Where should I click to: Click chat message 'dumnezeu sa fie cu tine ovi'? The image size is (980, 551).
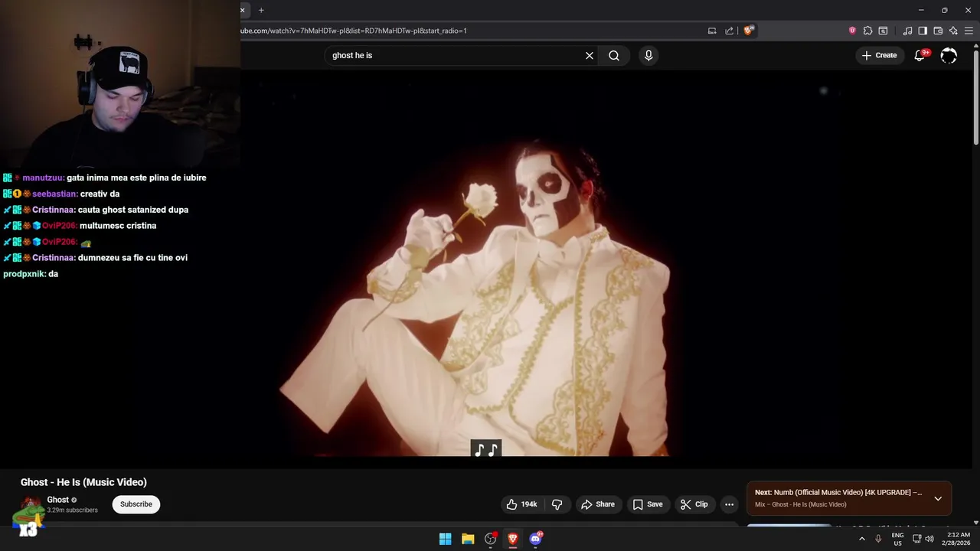coord(132,258)
